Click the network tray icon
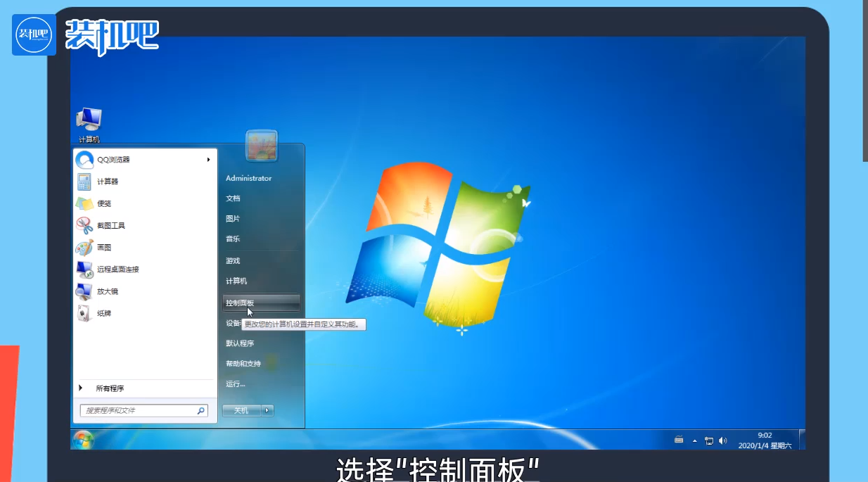Screen dimensions: 868x482 (709, 440)
